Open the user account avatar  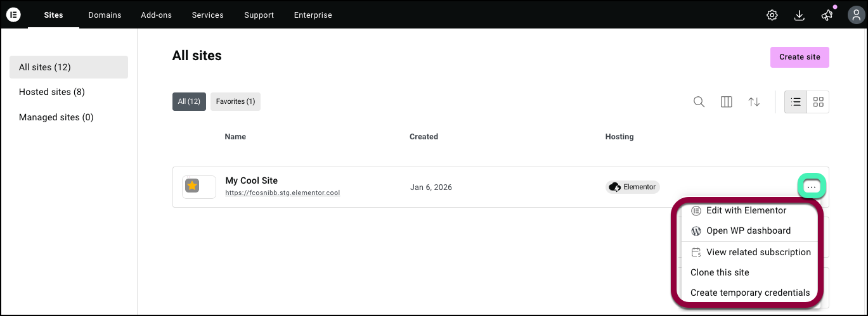855,15
